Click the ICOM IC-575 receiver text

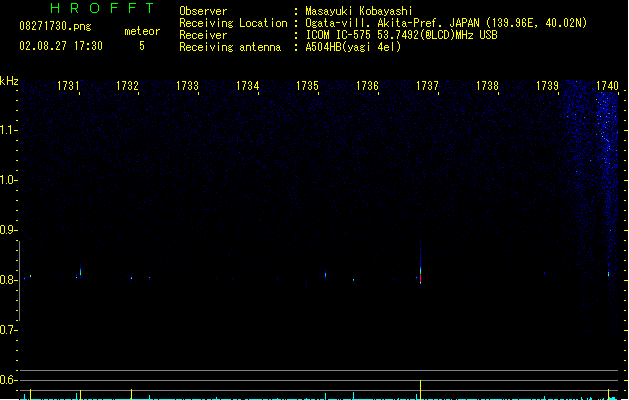(401, 35)
